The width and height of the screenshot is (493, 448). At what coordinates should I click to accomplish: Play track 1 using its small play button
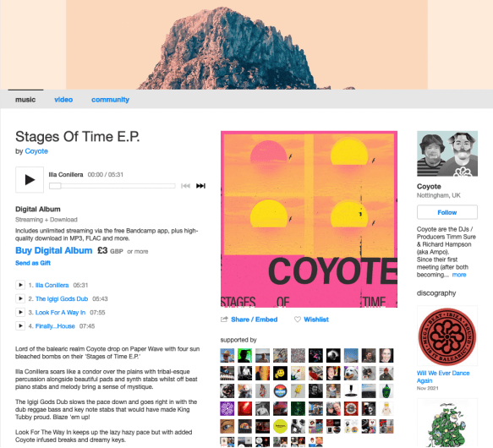click(20, 285)
